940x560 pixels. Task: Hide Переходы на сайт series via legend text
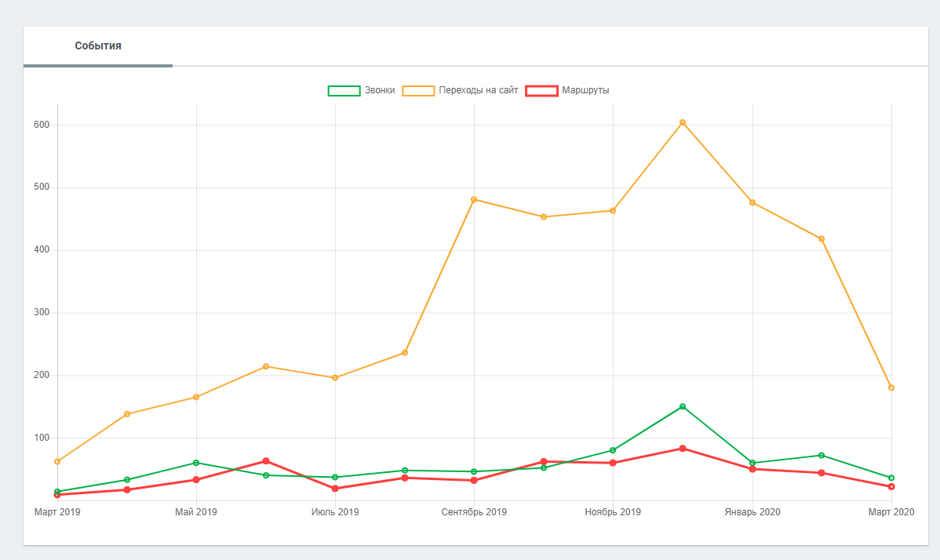click(479, 90)
